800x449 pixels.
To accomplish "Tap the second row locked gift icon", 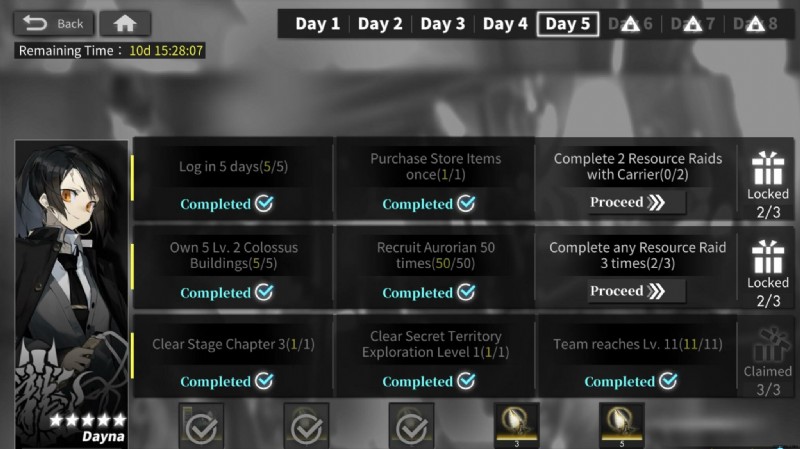I will tap(768, 257).
